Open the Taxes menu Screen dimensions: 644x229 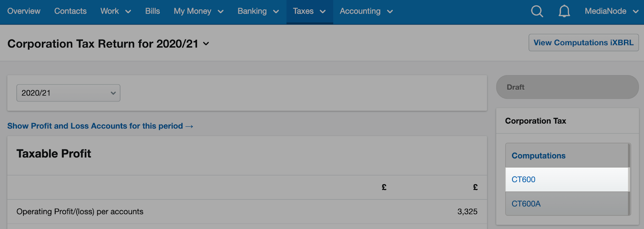310,11
